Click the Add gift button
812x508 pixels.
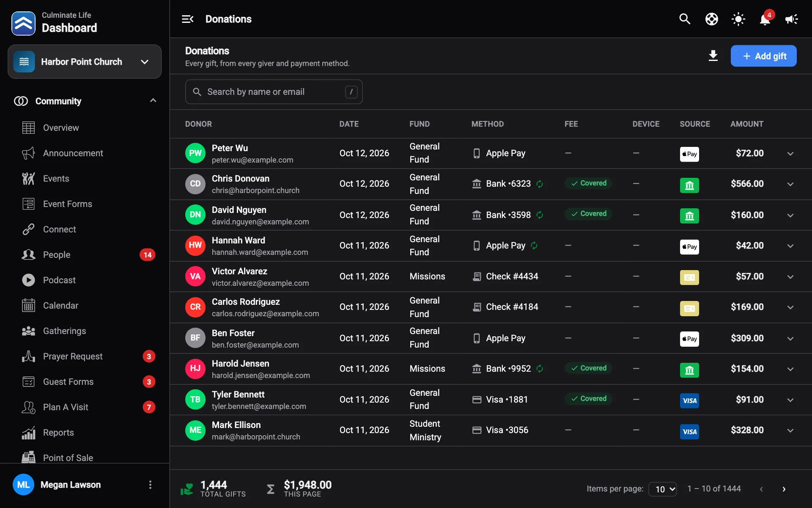point(763,56)
